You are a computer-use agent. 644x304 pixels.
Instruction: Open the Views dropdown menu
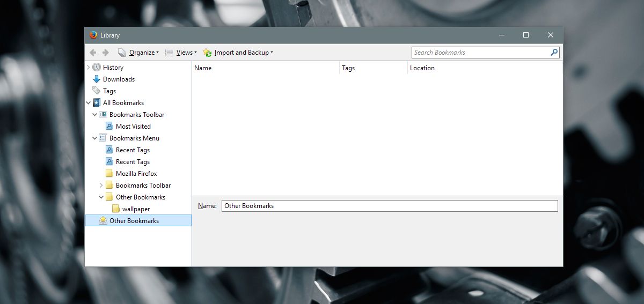181,53
